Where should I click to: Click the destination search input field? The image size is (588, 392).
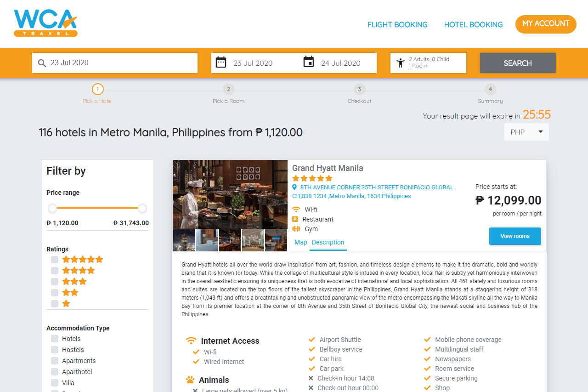tap(115, 63)
